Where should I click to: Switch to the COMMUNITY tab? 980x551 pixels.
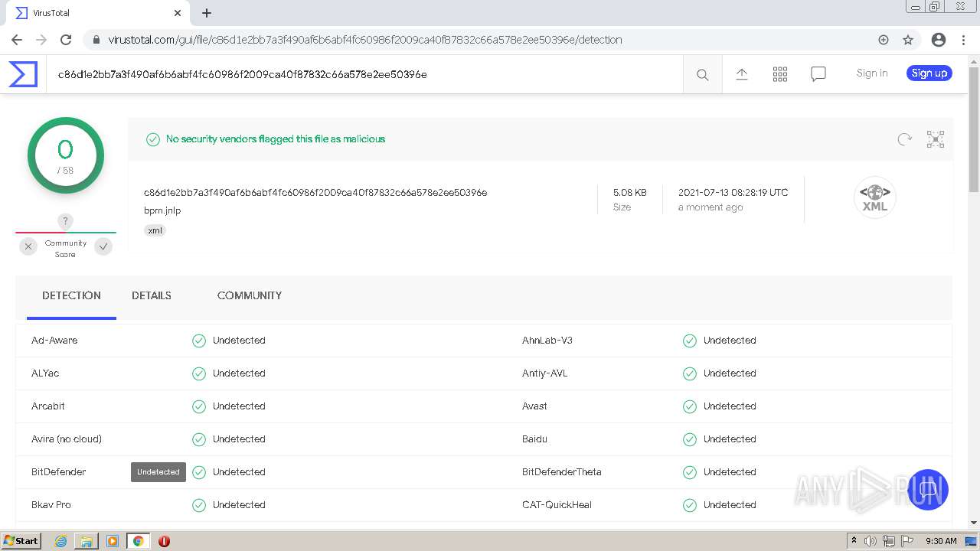(250, 295)
